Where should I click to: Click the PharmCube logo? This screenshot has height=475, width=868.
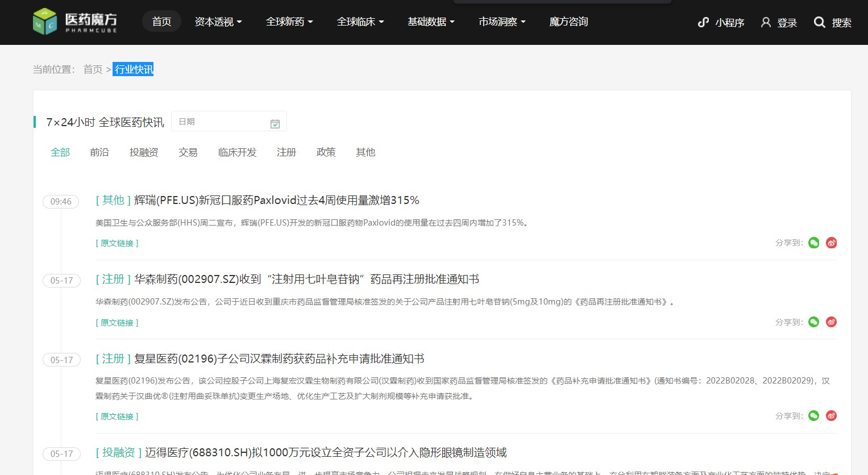pos(75,22)
